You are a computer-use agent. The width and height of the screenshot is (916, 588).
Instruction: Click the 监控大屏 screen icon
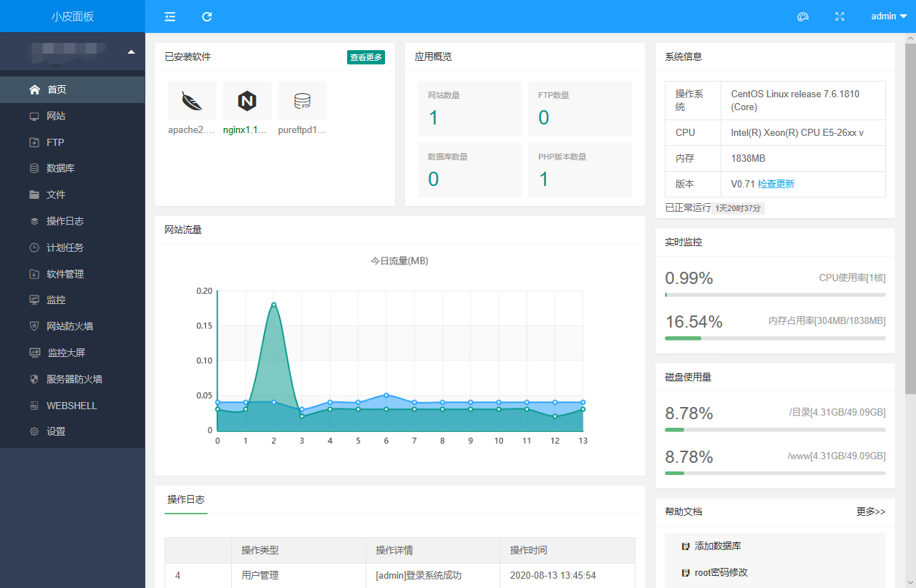click(x=35, y=353)
